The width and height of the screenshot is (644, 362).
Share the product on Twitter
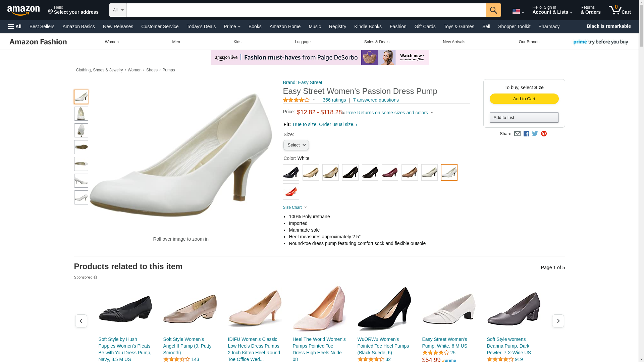(535, 134)
